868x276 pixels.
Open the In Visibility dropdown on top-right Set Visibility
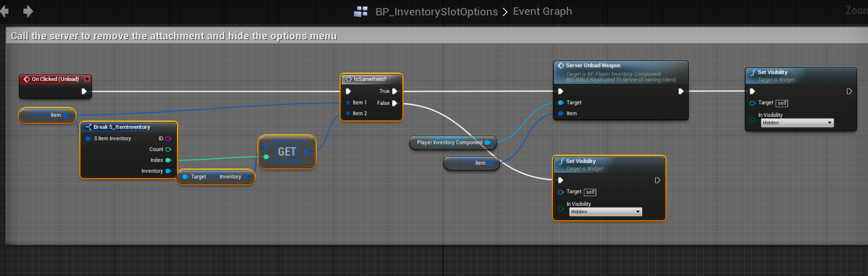(797, 123)
